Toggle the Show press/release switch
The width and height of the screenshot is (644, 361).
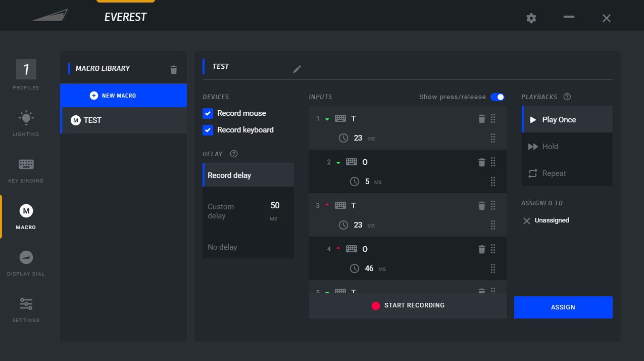coord(497,97)
